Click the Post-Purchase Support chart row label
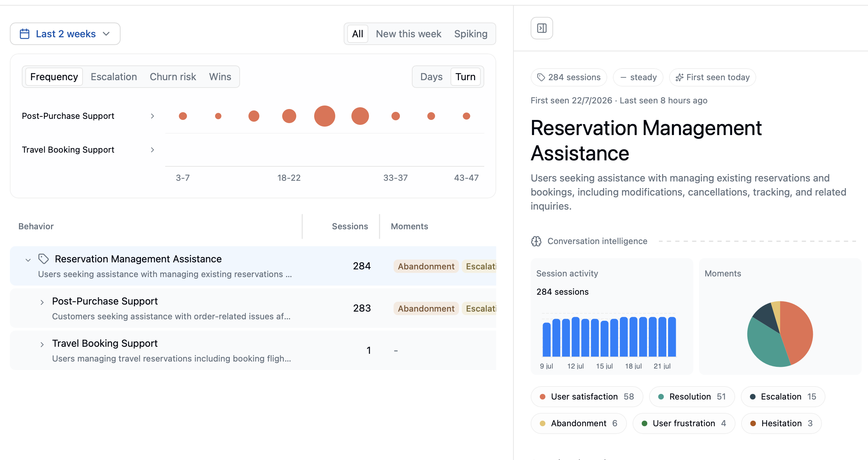 click(68, 116)
